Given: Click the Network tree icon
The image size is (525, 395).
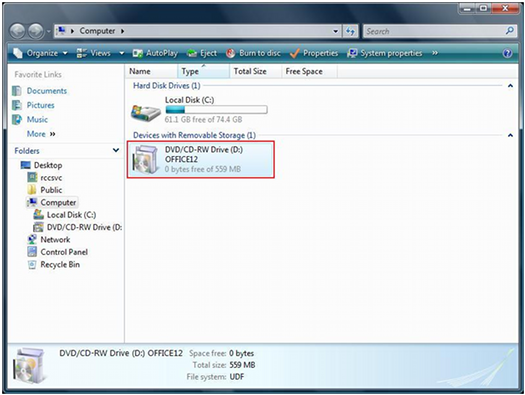Looking at the screenshot, I should [x=32, y=239].
